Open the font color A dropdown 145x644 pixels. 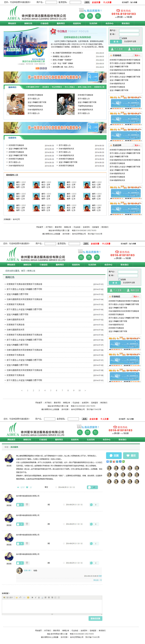pos(25,598)
